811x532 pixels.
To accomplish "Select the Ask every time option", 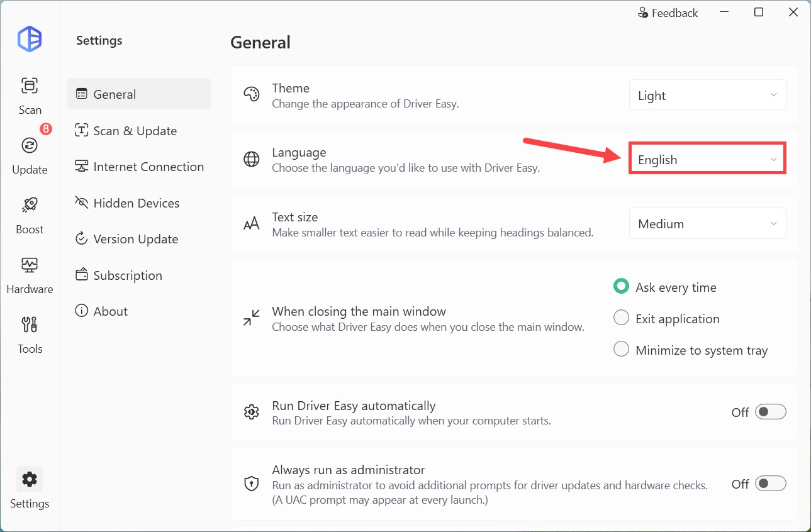I will (665, 287).
